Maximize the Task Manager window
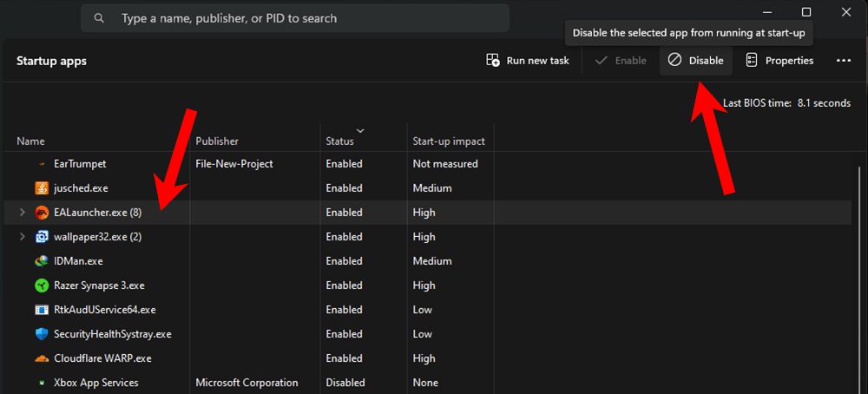This screenshot has height=394, width=868. point(806,12)
